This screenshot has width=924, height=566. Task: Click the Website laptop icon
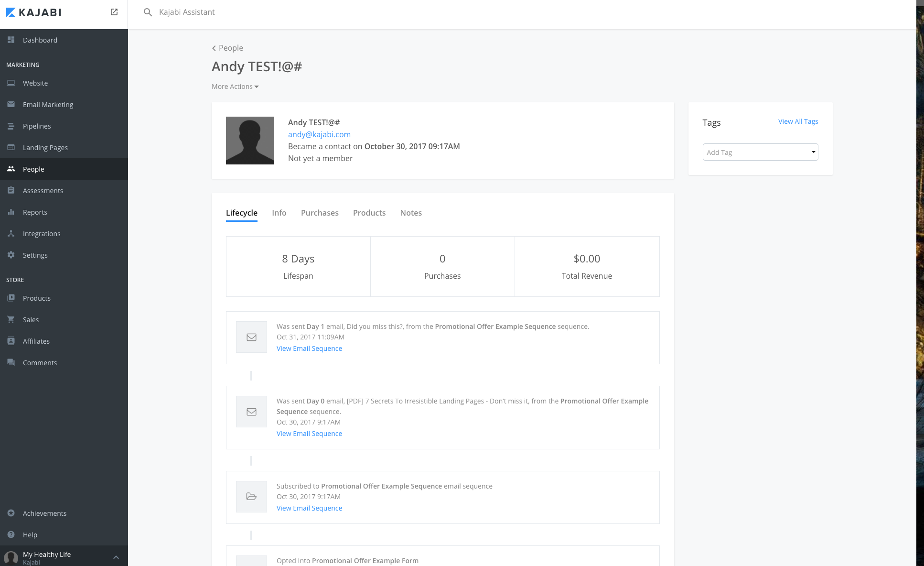pyautogui.click(x=11, y=83)
